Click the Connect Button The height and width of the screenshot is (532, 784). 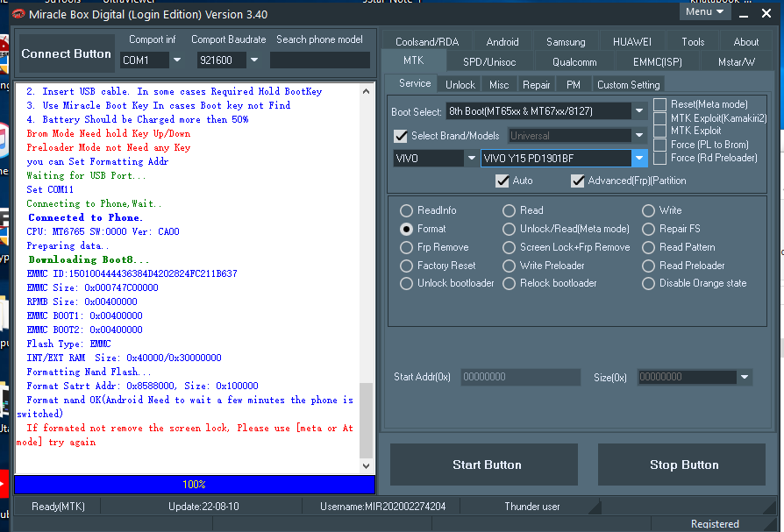pyautogui.click(x=66, y=54)
